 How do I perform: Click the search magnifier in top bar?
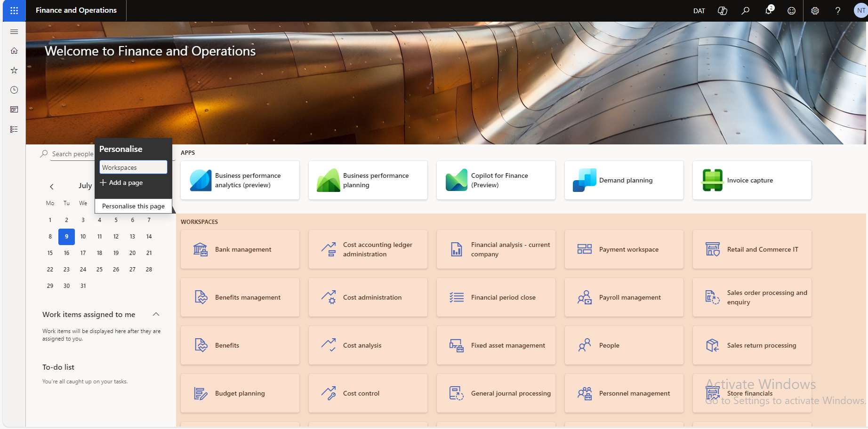[745, 11]
